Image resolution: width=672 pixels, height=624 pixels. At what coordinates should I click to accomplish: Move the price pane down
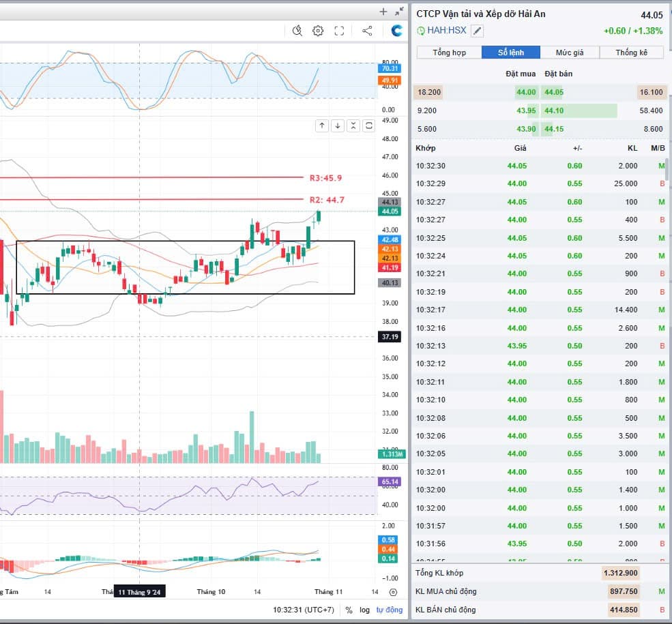[337, 125]
